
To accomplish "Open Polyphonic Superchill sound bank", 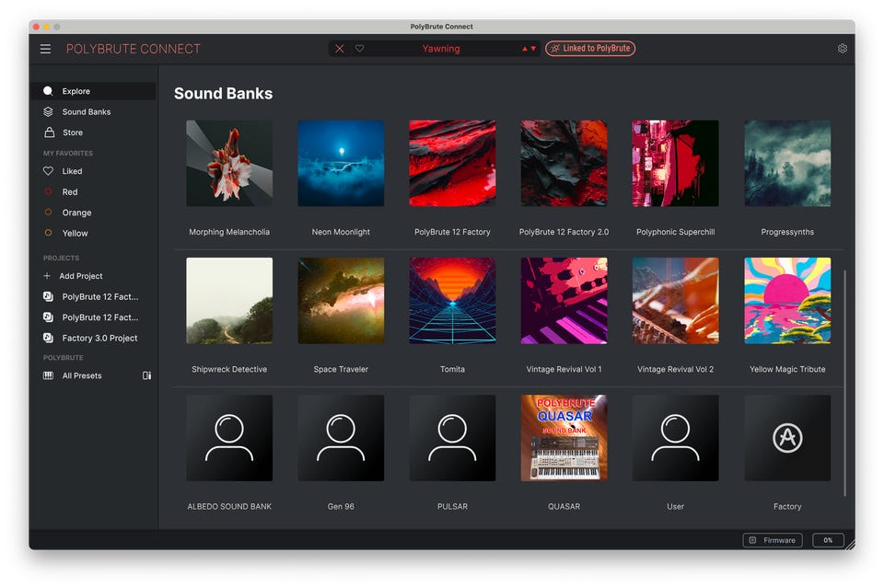I will coord(675,164).
